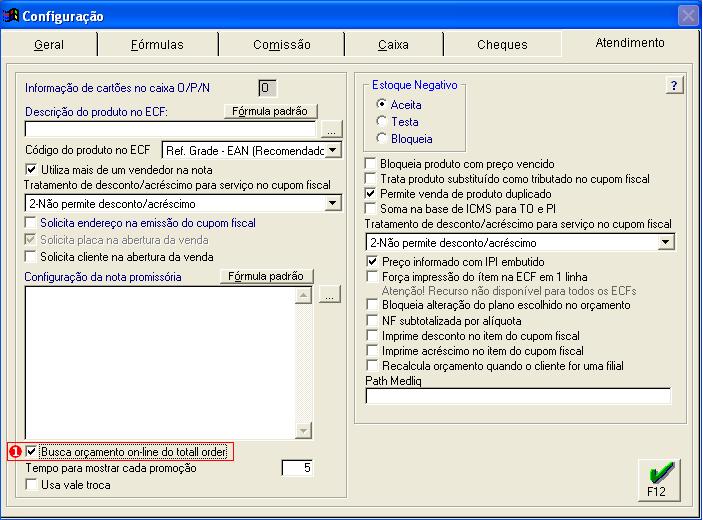
Task: Enable Bloqueia produto com preço vencido
Action: click(460, 164)
